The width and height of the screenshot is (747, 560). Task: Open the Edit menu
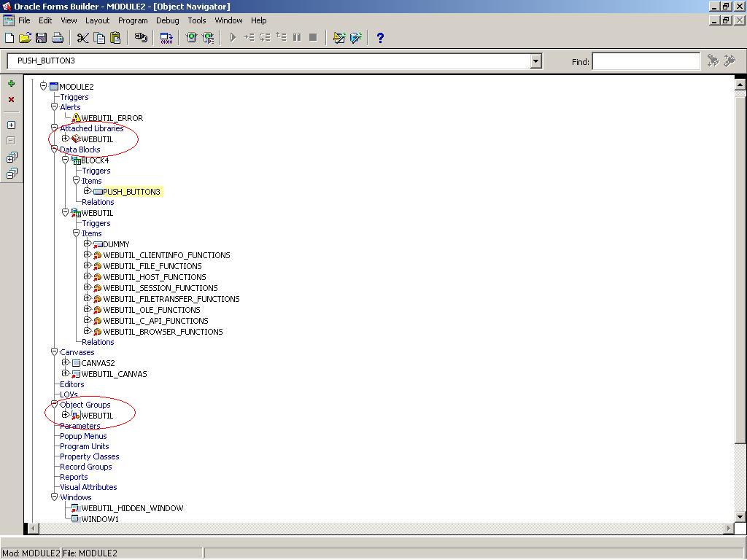pyautogui.click(x=45, y=20)
